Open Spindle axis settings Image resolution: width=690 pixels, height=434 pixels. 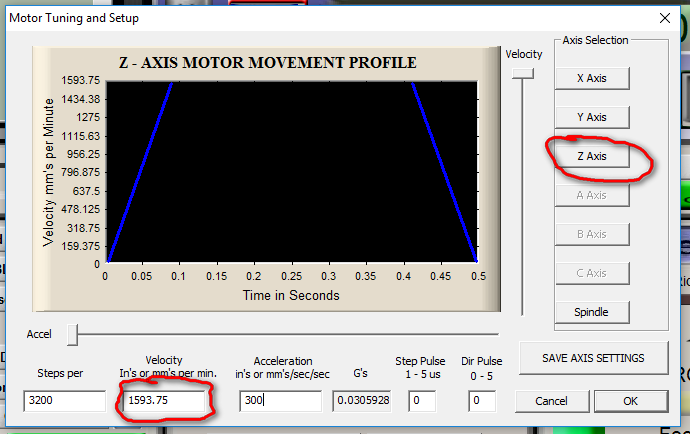click(592, 312)
